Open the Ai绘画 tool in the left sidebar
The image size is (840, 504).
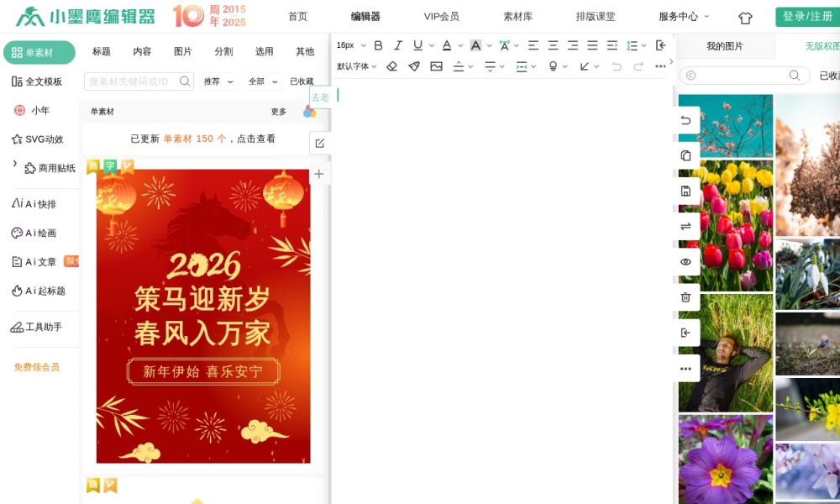point(35,233)
